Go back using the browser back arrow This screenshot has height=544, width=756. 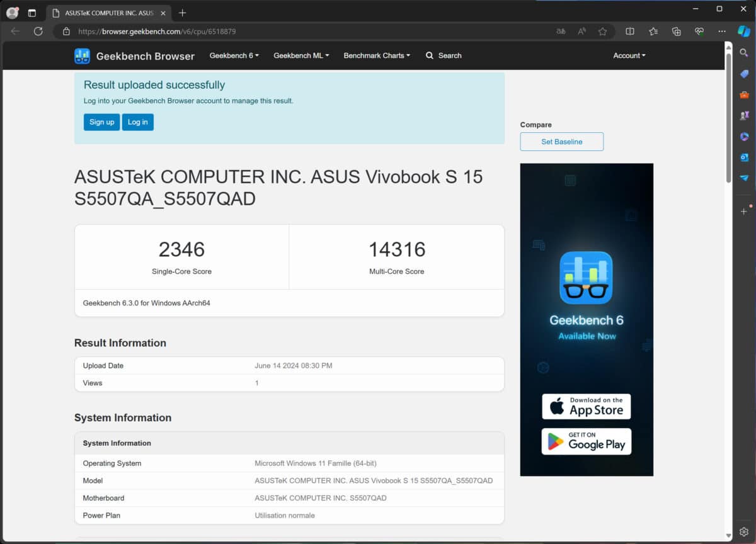(x=15, y=31)
